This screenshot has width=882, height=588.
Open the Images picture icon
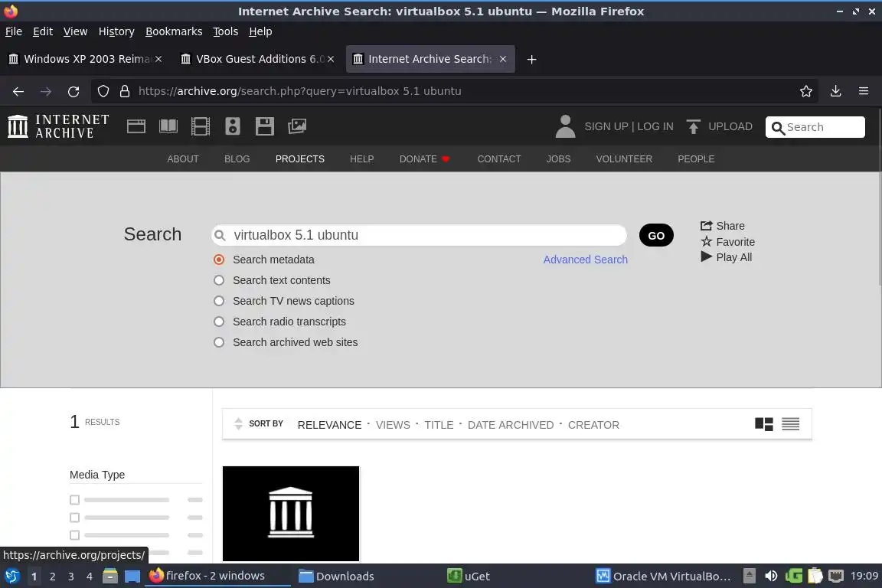297,126
